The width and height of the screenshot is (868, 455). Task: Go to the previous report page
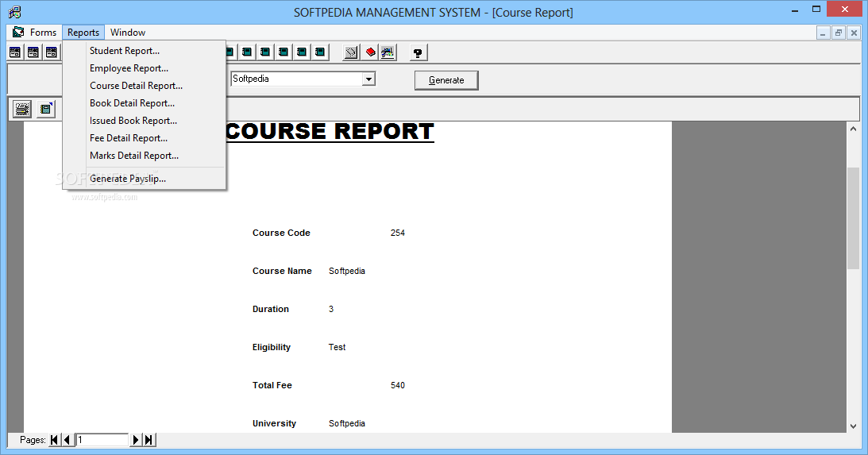tap(67, 440)
